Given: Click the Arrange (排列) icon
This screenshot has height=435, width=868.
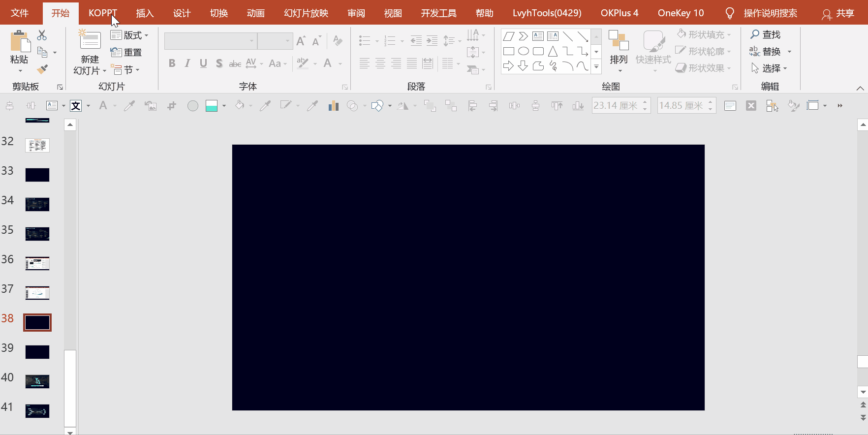Looking at the screenshot, I should 619,41.
